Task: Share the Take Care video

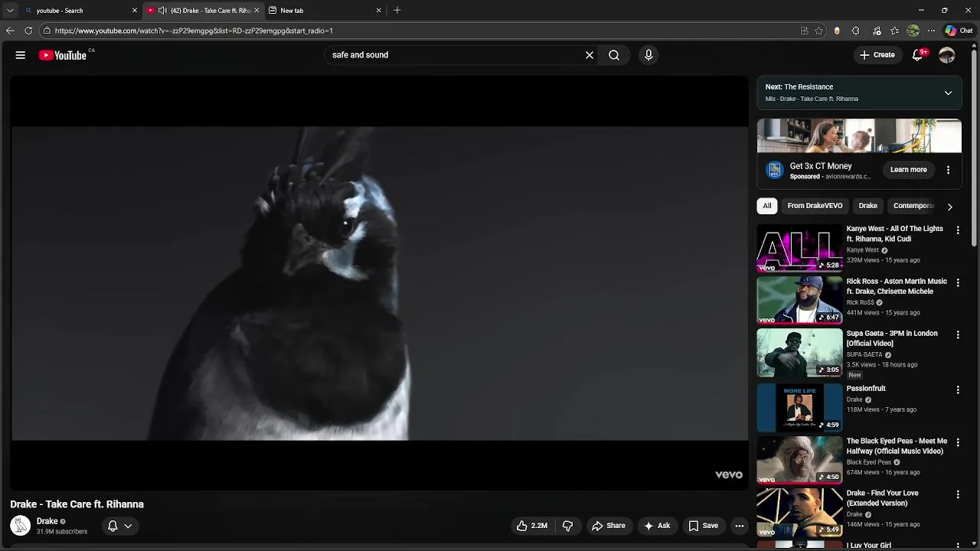Action: pyautogui.click(x=609, y=526)
